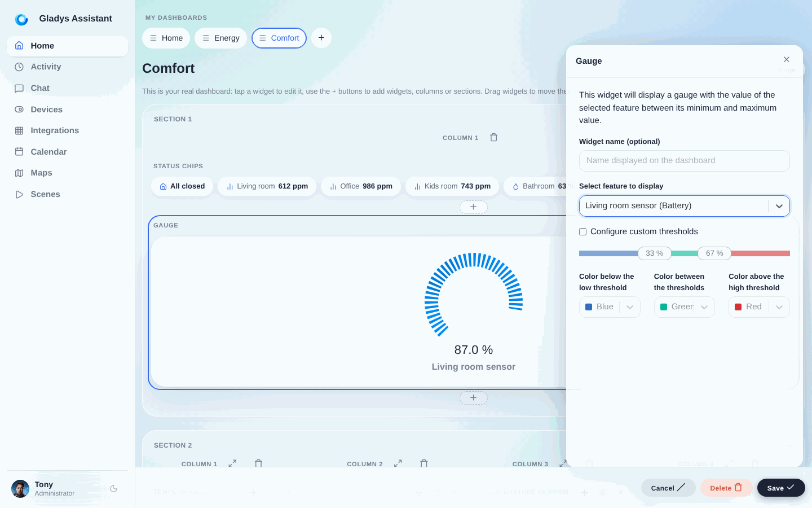The width and height of the screenshot is (812, 508).
Task: Click the Gladys Assistant logo icon
Action: click(x=21, y=19)
